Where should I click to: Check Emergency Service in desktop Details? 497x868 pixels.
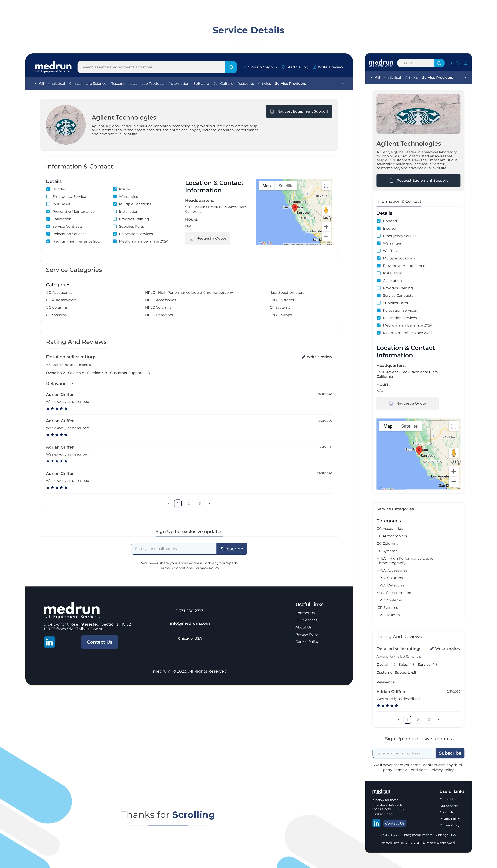point(48,197)
